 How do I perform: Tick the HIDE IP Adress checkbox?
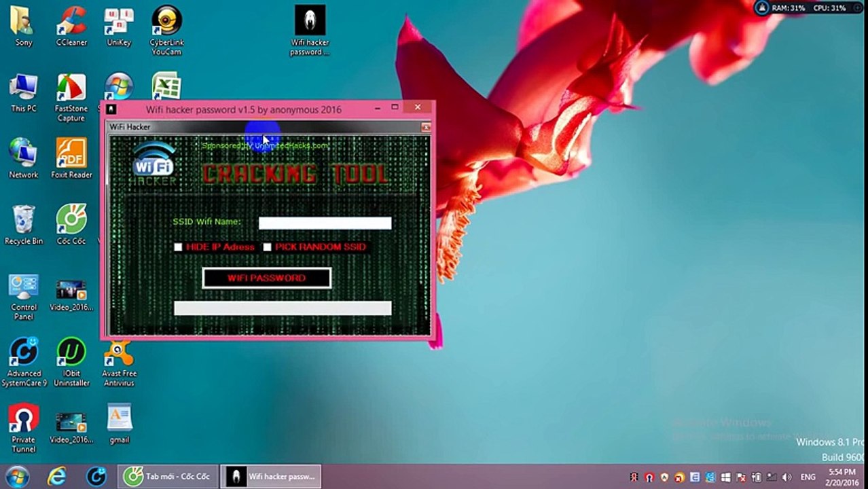click(178, 247)
